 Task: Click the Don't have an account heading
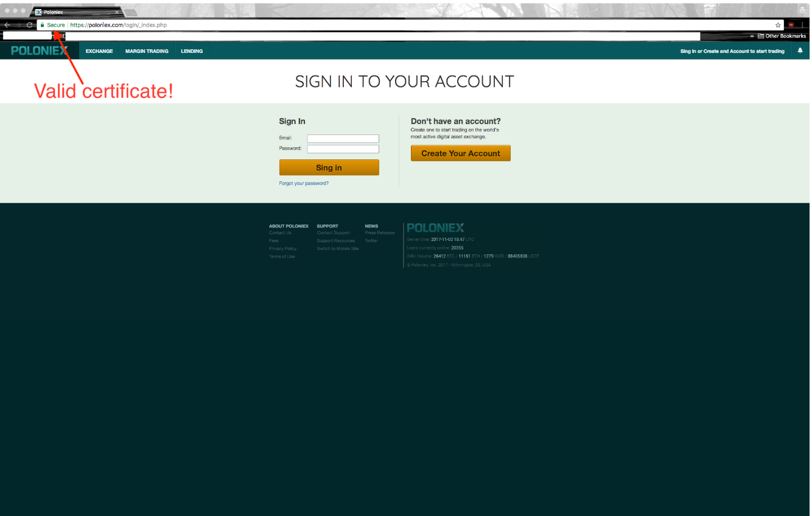[x=456, y=122]
